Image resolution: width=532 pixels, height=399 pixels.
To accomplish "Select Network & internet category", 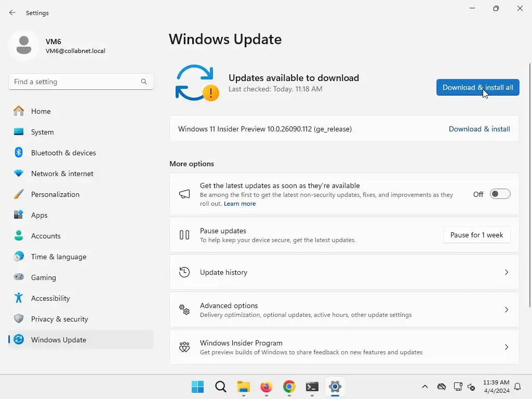I will [x=81, y=173].
